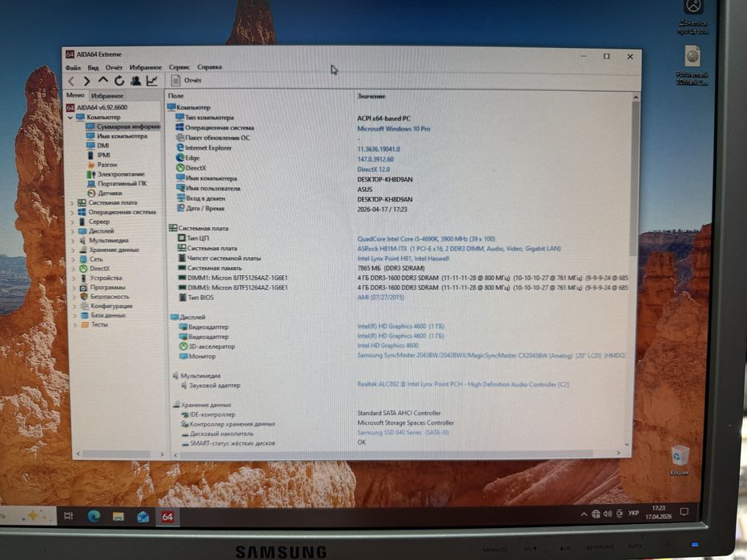This screenshot has height=560, width=747.
Task: Open the graph chart toolbar icon
Action: 152,81
